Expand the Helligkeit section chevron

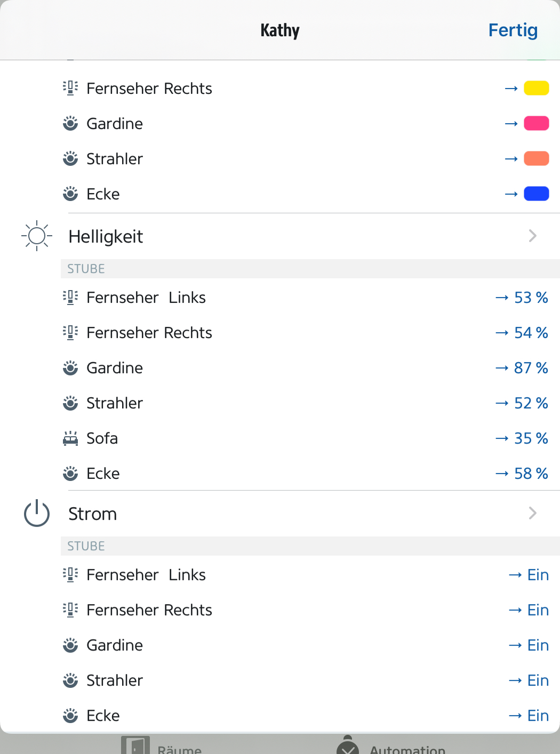click(532, 236)
